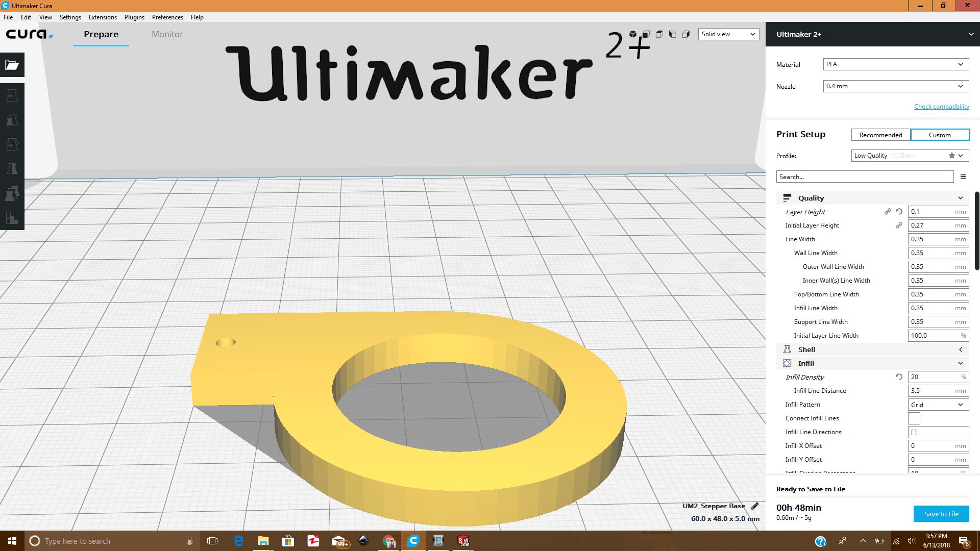This screenshot has width=980, height=551.
Task: Click the Open File folder icon
Action: coord(12,65)
